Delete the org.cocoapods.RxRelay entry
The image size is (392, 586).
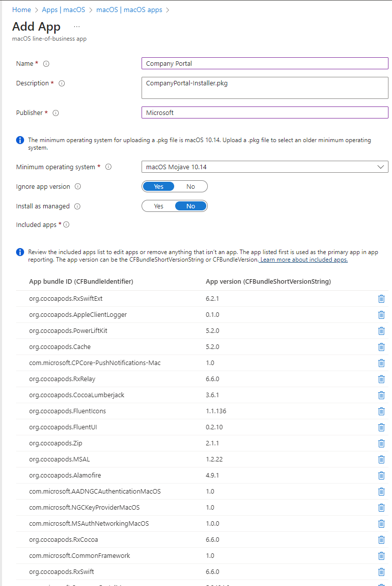pos(381,379)
